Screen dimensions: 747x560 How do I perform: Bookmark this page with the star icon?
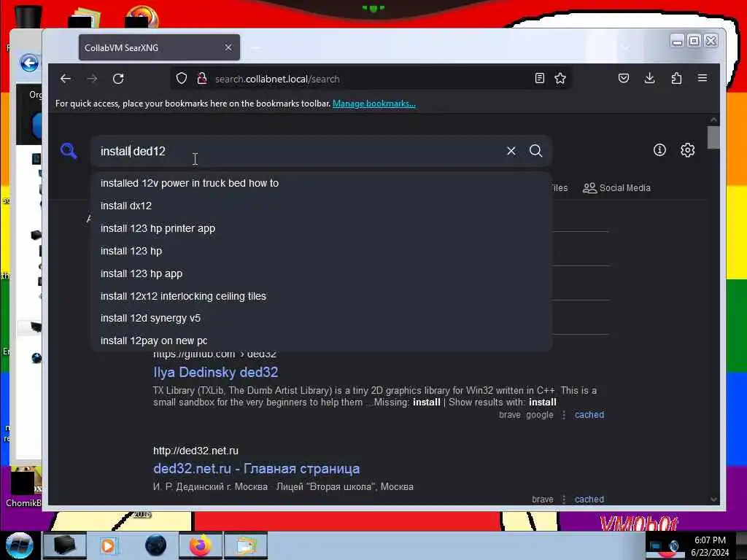(x=560, y=78)
